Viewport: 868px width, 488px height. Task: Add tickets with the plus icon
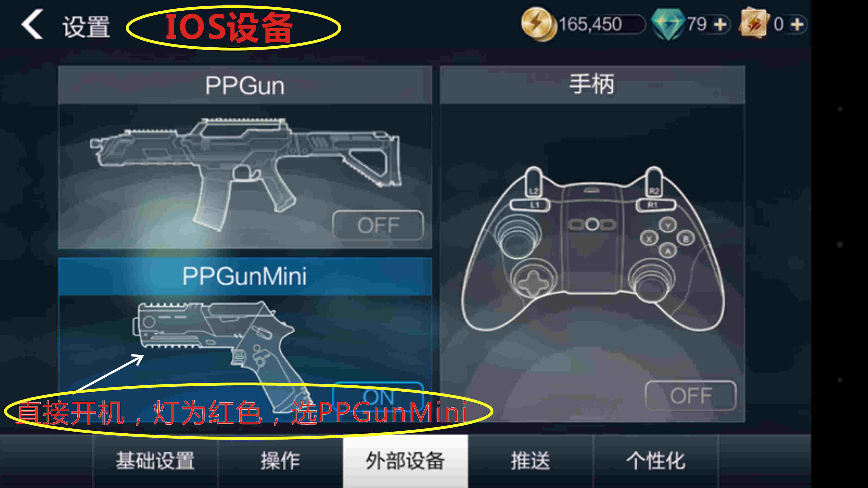(x=797, y=24)
